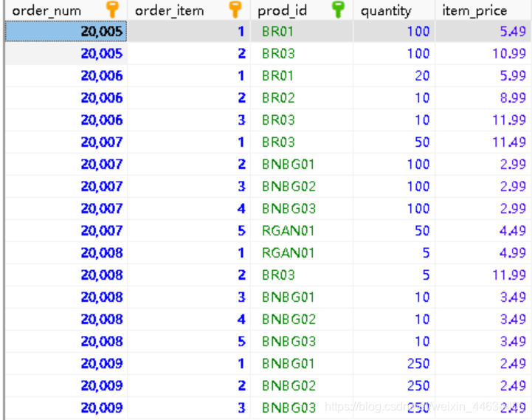The height and width of the screenshot is (420, 532).
Task: Select prod_id RGAN01 in order 20,007 row
Action: (x=302, y=230)
